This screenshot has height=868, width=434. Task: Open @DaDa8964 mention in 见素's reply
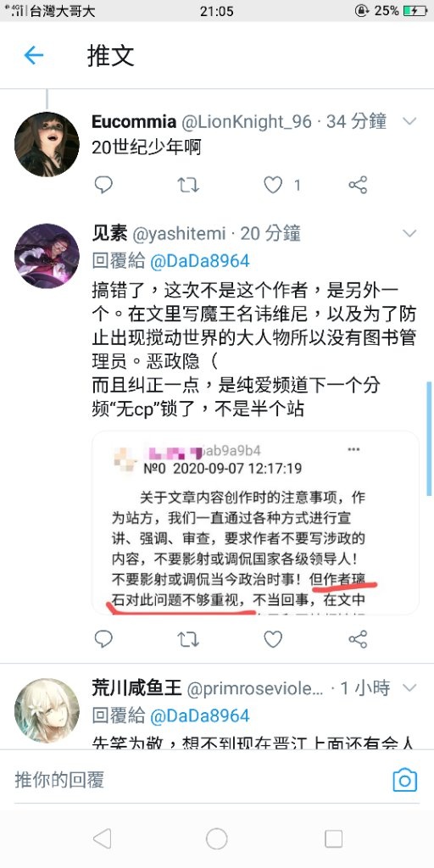(200, 261)
